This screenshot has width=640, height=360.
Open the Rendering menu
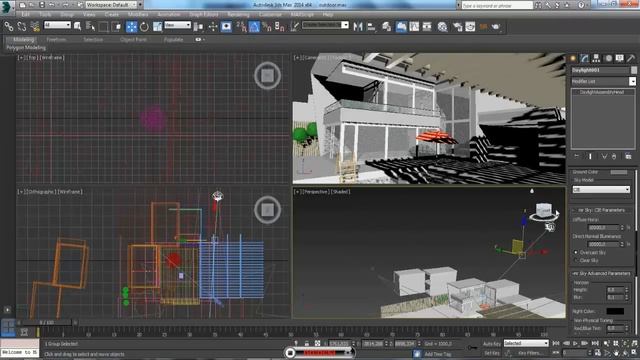click(238, 14)
